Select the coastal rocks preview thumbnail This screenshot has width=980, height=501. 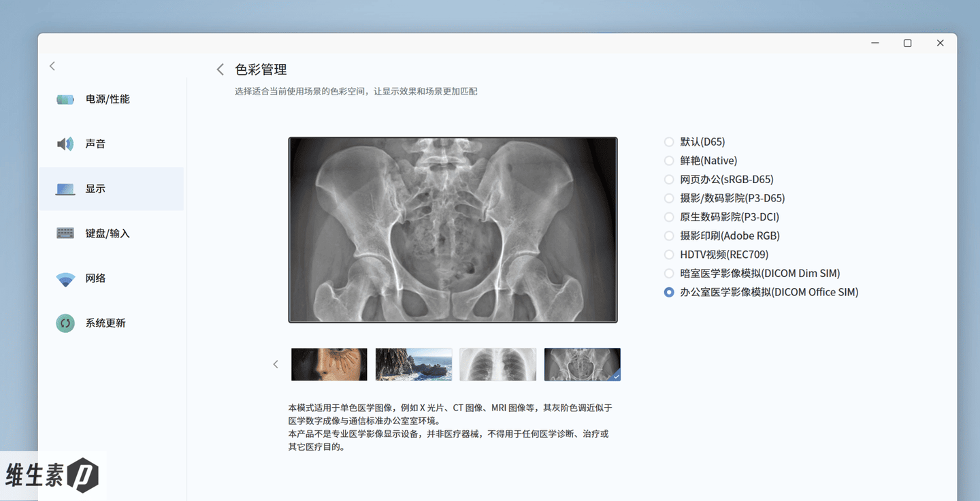click(x=414, y=364)
